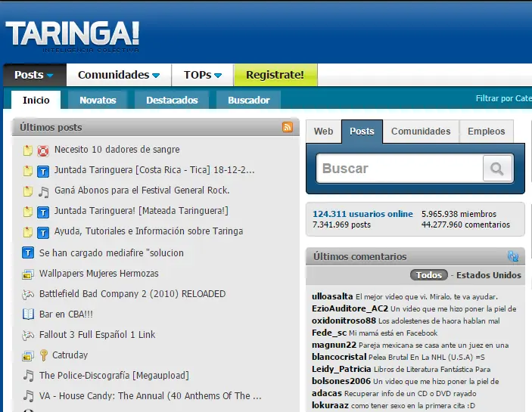This screenshot has width=532, height=412.
Task: Select the Inicio tab
Action: pos(36,100)
